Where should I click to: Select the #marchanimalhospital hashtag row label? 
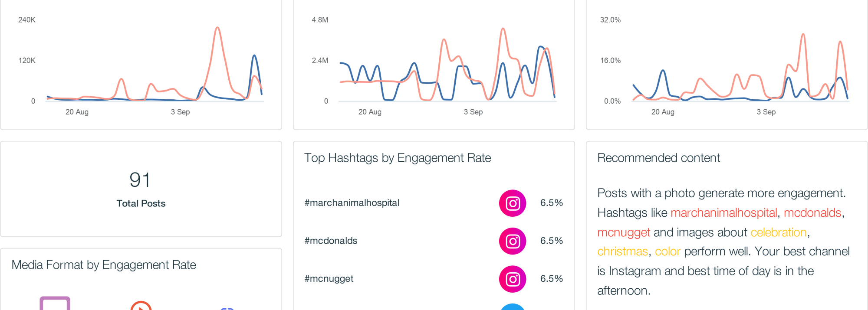coord(352,203)
